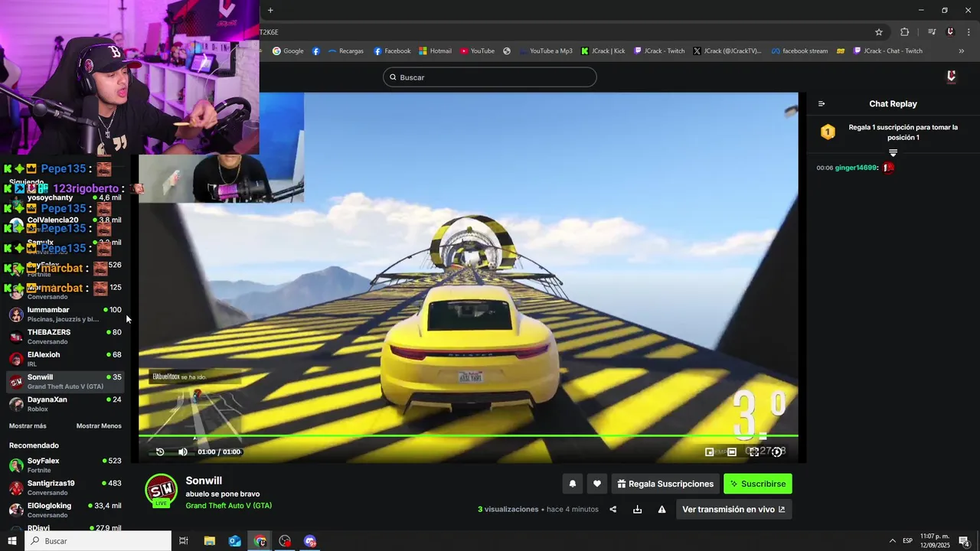Viewport: 980px width, 551px height.
Task: Click Mostrar Menos in the sidebar
Action: 99,426
